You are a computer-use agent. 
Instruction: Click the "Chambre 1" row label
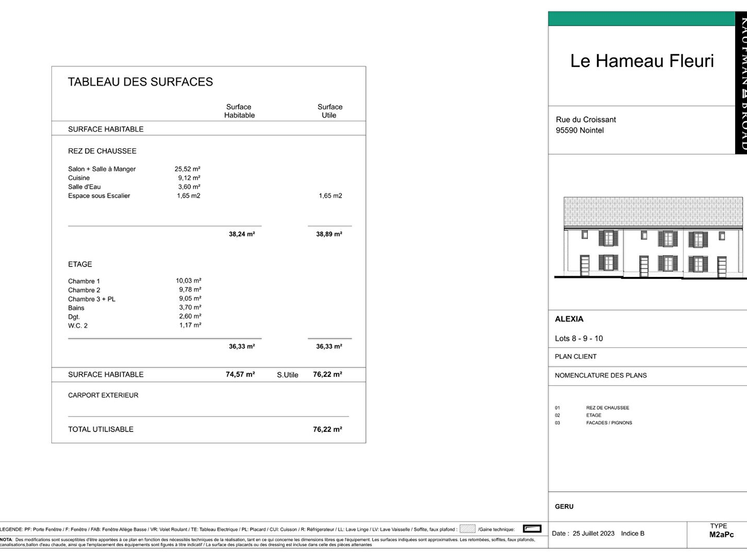click(84, 281)
